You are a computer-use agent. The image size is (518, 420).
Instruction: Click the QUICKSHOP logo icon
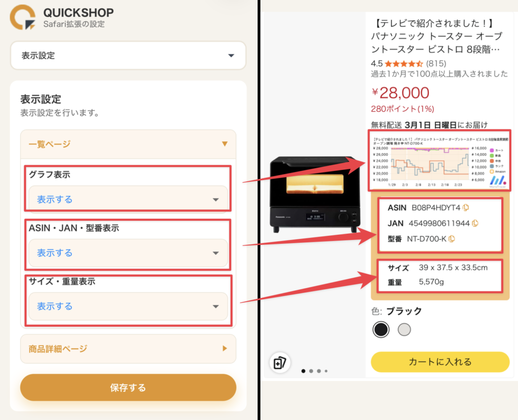(x=23, y=17)
